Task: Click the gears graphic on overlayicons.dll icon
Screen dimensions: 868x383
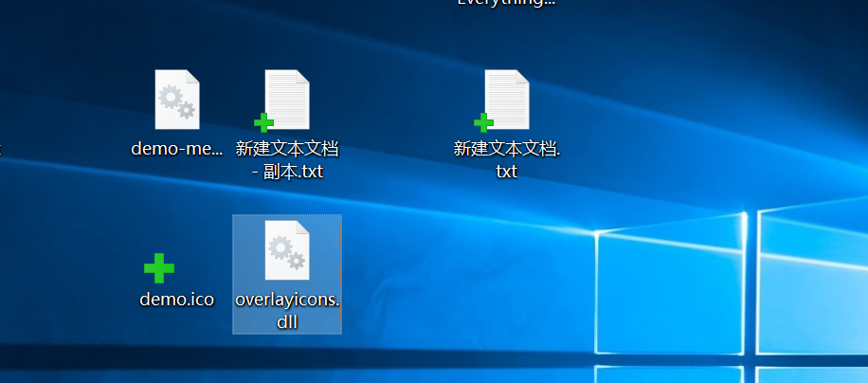Action: click(x=285, y=252)
